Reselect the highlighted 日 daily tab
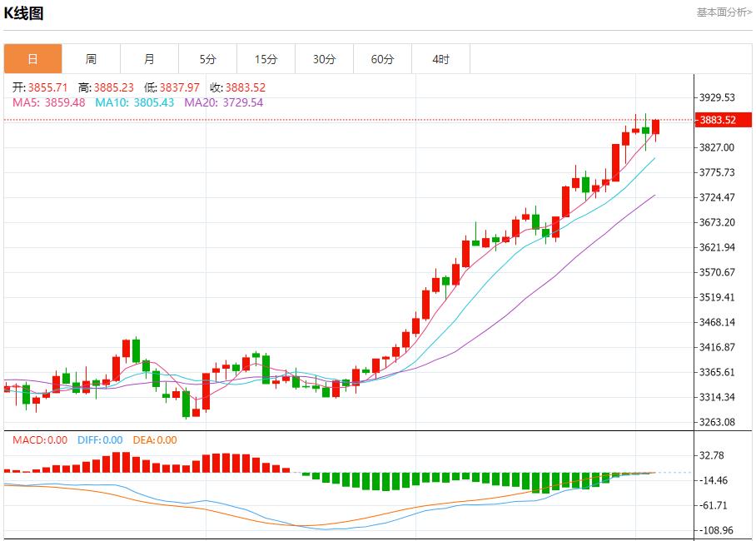The width and height of the screenshot is (756, 541). coord(33,59)
